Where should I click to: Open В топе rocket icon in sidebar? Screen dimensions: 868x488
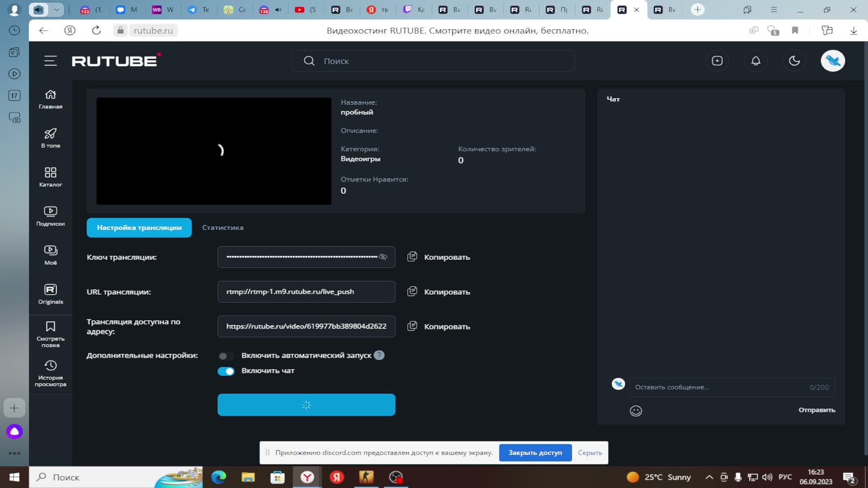pyautogui.click(x=50, y=138)
